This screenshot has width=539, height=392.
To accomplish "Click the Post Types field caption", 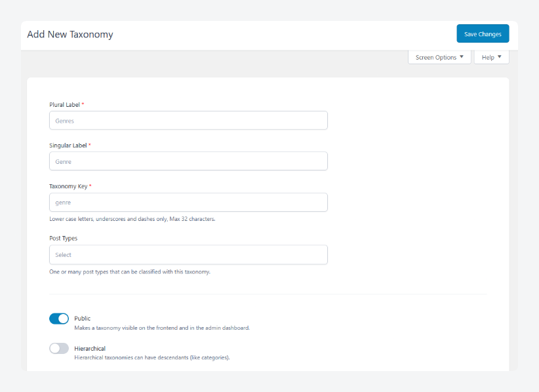I will (63, 238).
